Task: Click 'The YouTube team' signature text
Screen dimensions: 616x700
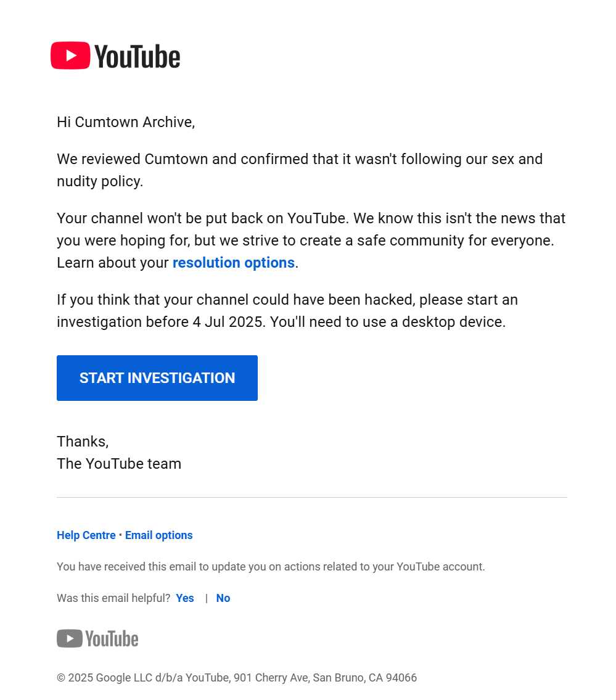Action: pyautogui.click(x=119, y=463)
